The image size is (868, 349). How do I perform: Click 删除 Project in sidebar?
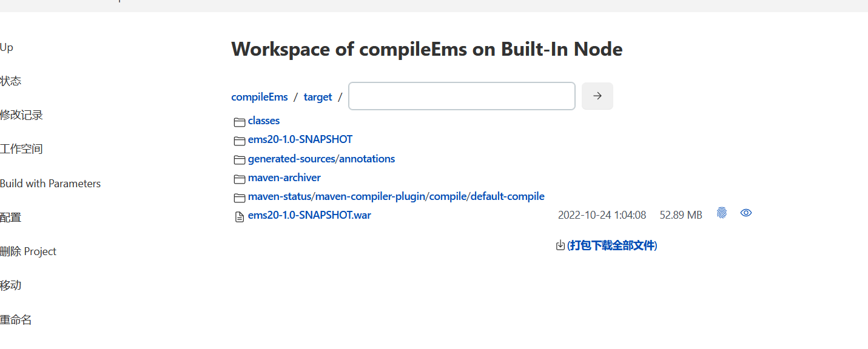pos(29,251)
